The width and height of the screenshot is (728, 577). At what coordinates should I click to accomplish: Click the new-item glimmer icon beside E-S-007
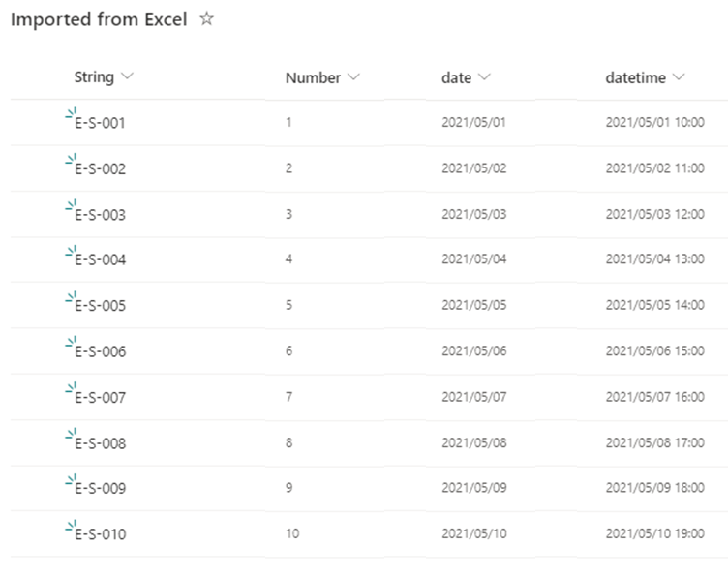(70, 388)
